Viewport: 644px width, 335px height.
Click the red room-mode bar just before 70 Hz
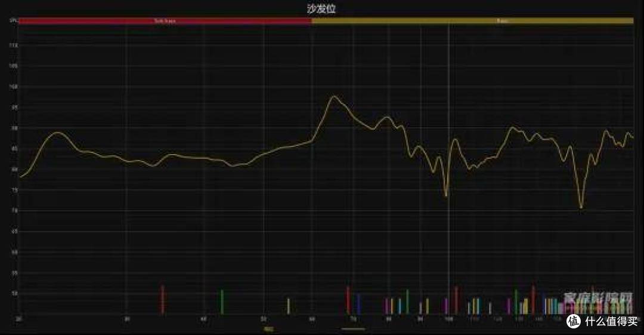348,300
